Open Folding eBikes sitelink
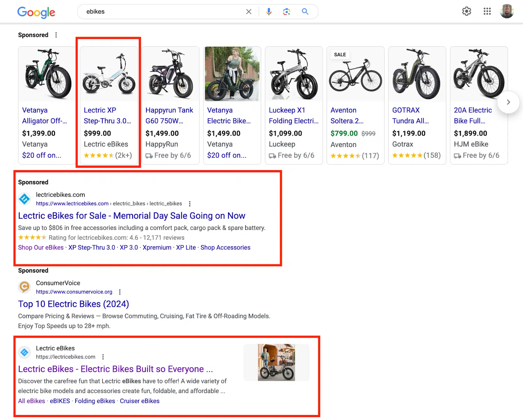 coord(95,401)
